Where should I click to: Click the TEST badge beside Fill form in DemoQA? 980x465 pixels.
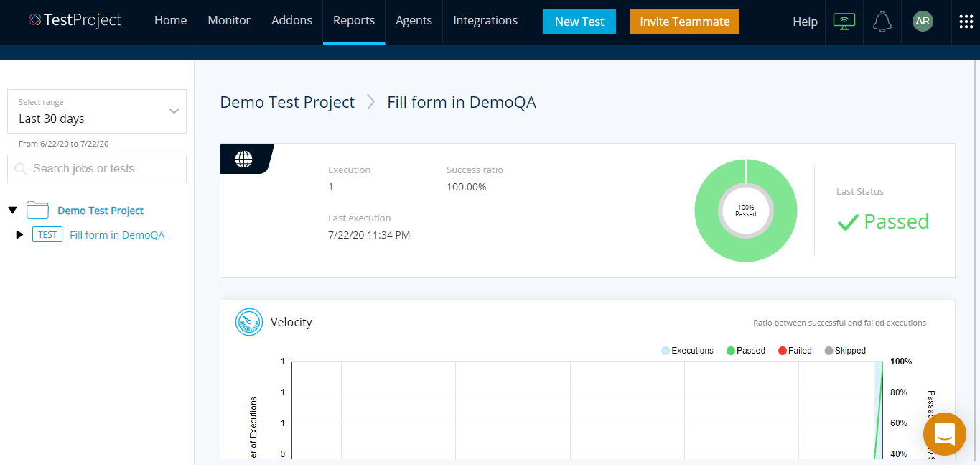pos(47,235)
